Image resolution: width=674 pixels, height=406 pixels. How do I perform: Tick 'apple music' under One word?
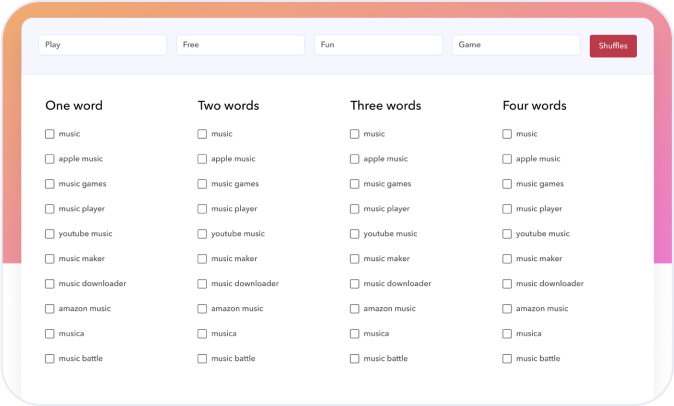(50, 159)
